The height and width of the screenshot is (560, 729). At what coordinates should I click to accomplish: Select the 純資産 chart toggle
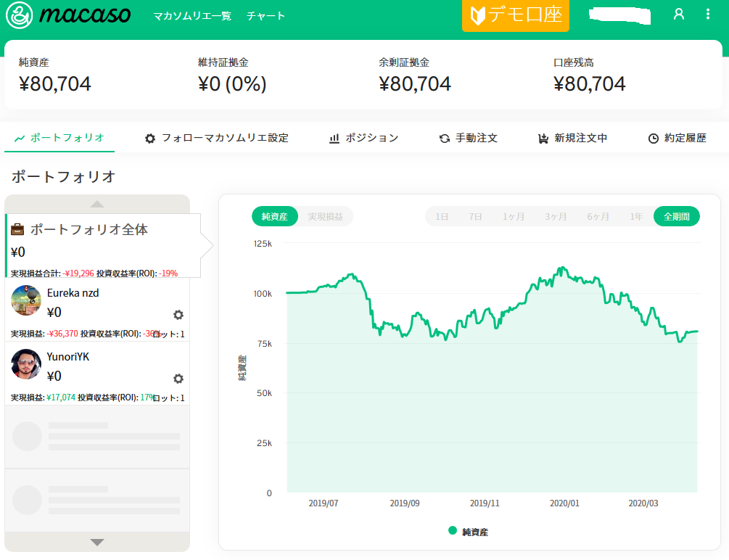point(275,216)
